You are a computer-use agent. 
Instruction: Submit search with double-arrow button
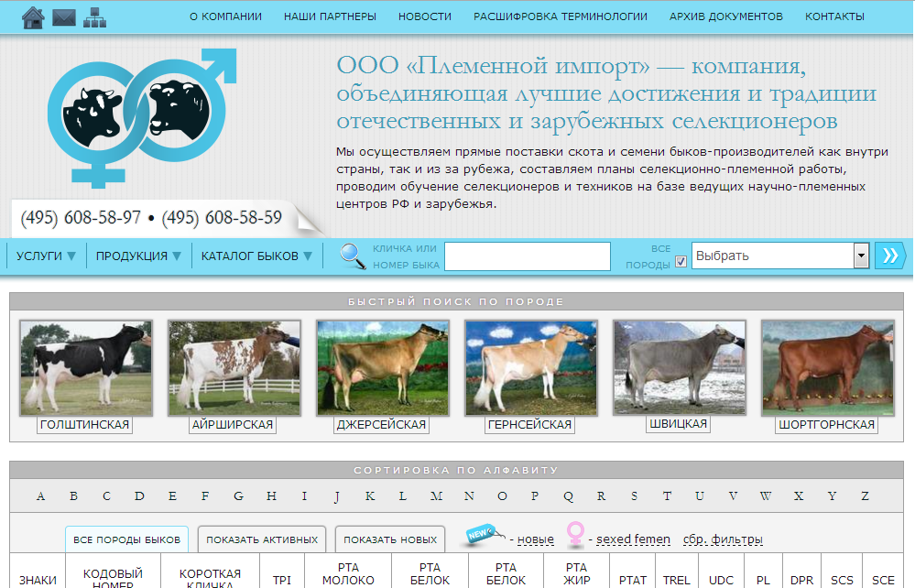pos(890,256)
